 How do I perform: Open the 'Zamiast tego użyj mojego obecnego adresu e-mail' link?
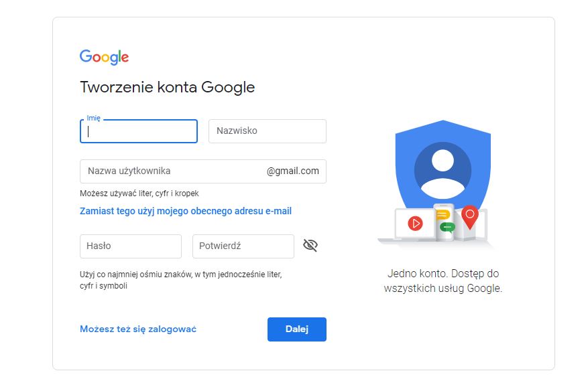[x=186, y=211]
